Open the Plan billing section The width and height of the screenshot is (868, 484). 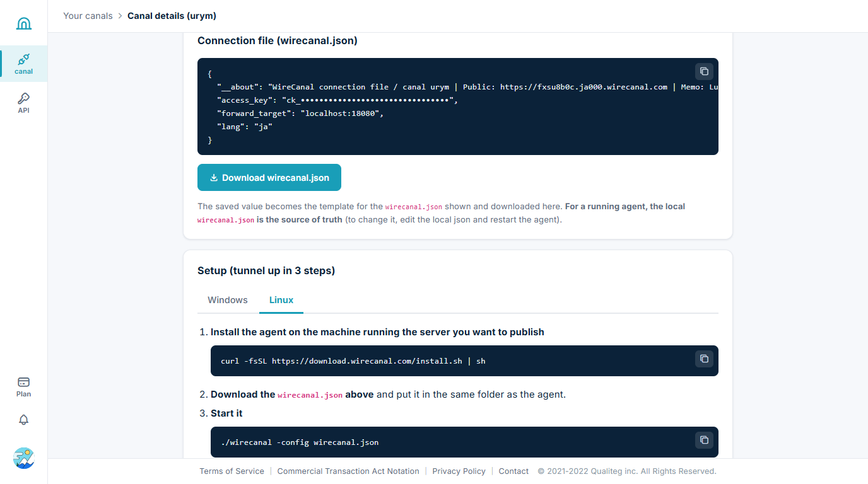pyautogui.click(x=23, y=386)
